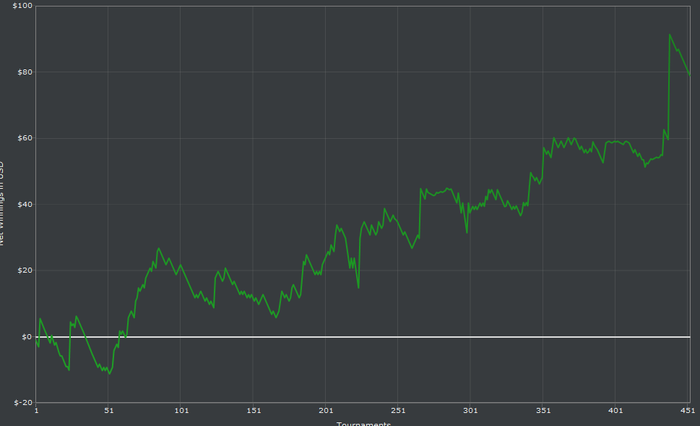Click the $60 y-axis label
The image size is (700, 426).
pyautogui.click(x=25, y=138)
